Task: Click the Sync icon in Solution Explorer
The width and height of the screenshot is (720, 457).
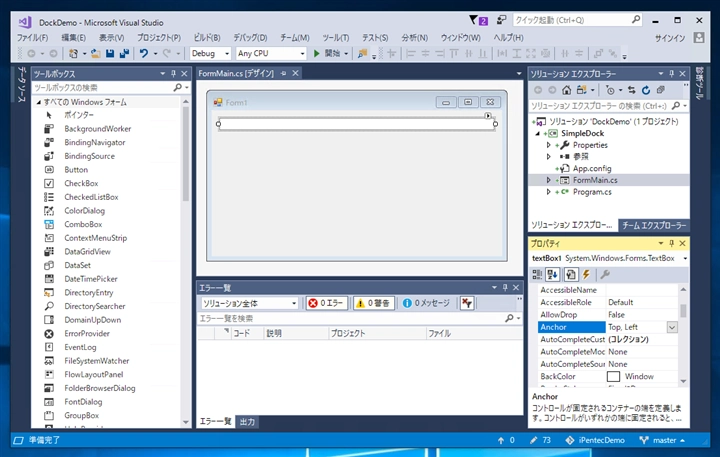Action: pyautogui.click(x=632, y=90)
